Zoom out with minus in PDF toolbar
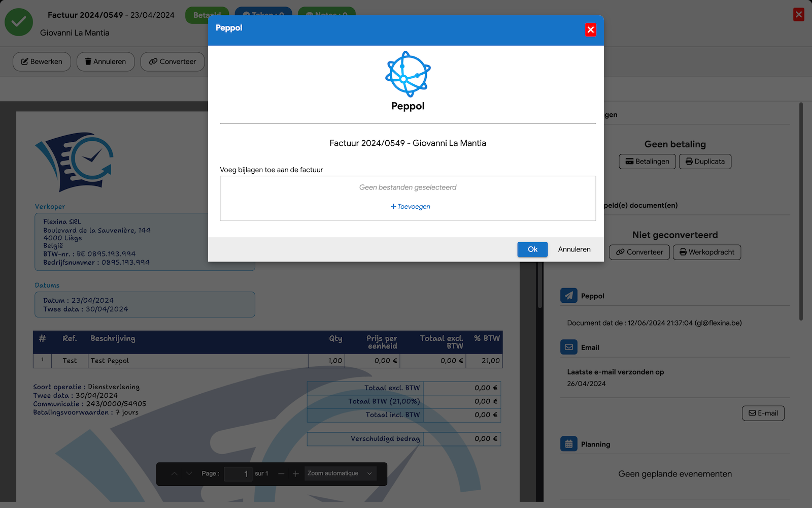The width and height of the screenshot is (812, 508). click(x=281, y=473)
